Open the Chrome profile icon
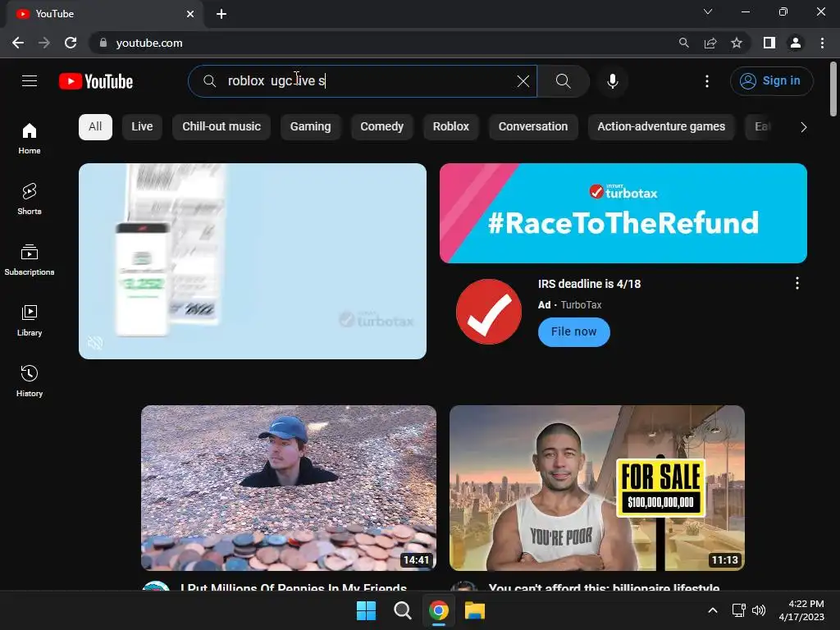Screen dimensions: 840x630 pyautogui.click(x=796, y=43)
